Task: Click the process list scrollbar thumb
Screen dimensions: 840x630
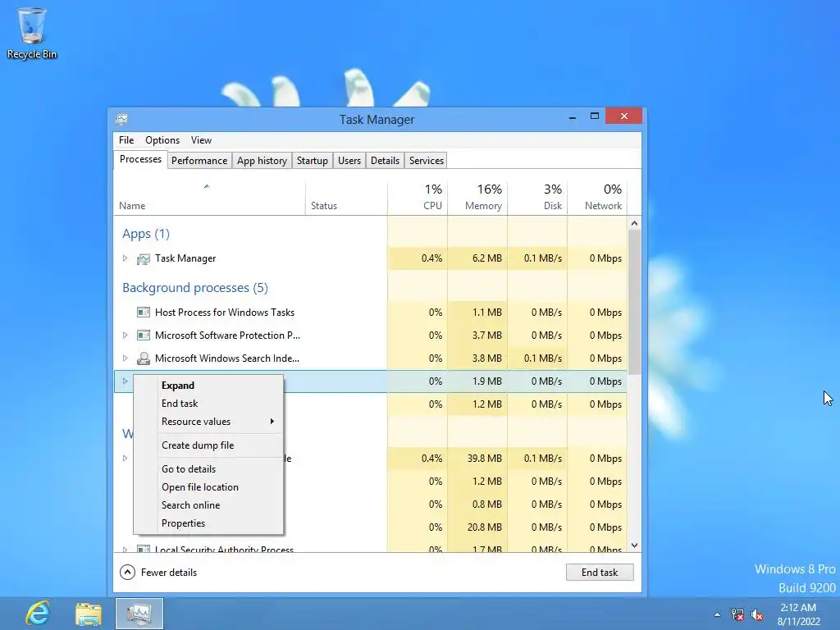Action: (x=634, y=303)
